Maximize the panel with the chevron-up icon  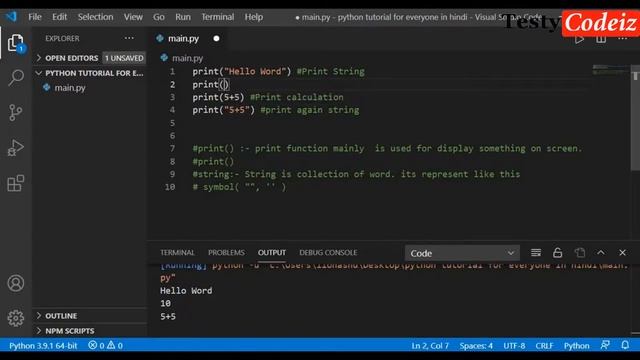601,253
